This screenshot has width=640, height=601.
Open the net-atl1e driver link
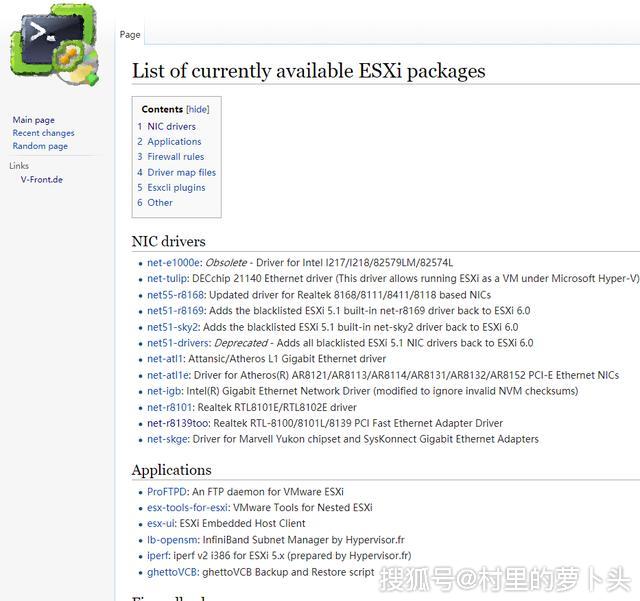coord(168,376)
